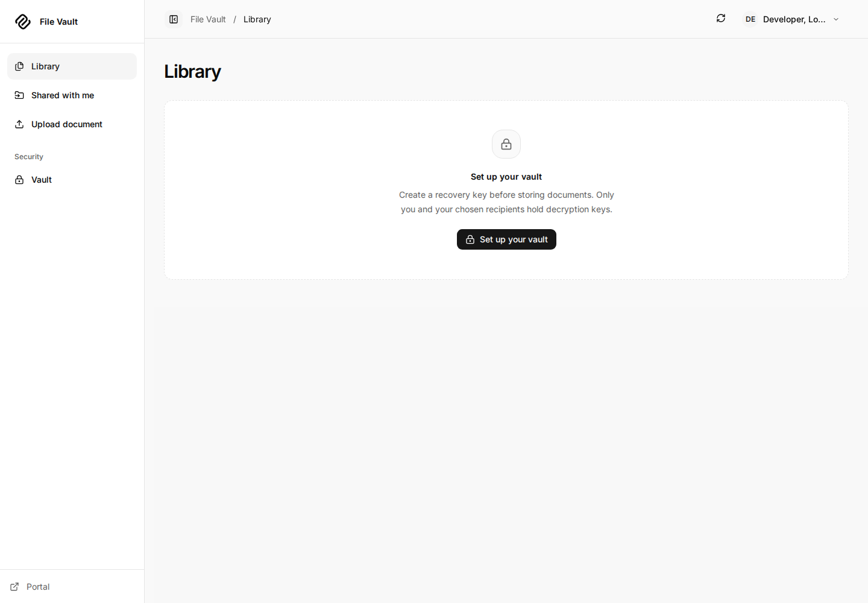Image resolution: width=868 pixels, height=603 pixels.
Task: Open the Vault security page
Action: click(72, 180)
